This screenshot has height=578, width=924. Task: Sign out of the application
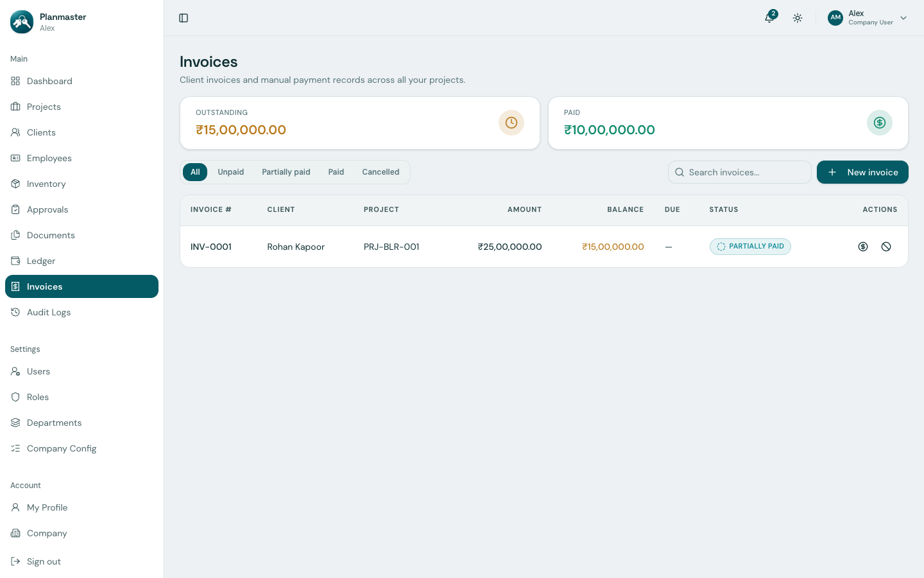click(81, 561)
